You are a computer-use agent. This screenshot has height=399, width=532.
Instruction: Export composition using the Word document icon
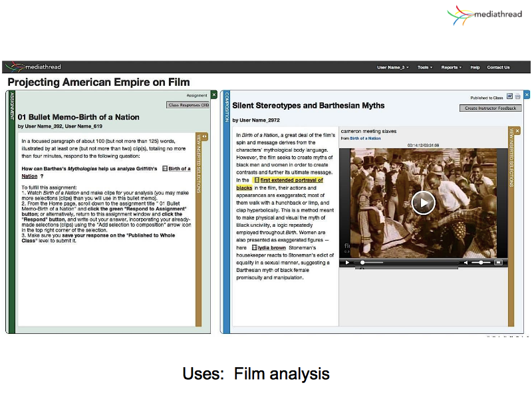pos(509,96)
